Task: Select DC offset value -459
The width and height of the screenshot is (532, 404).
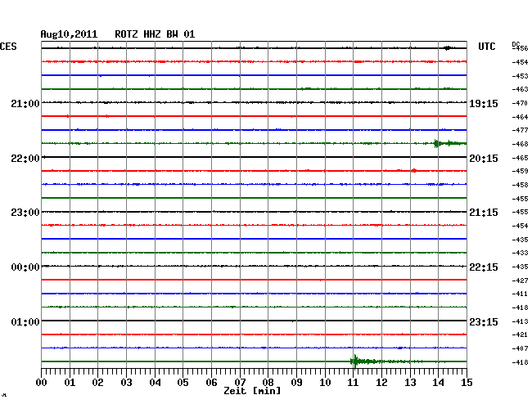Action: 520,172
